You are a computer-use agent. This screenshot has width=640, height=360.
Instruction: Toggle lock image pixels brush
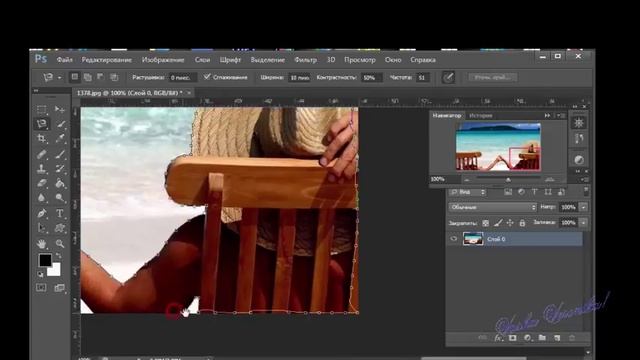498,223
